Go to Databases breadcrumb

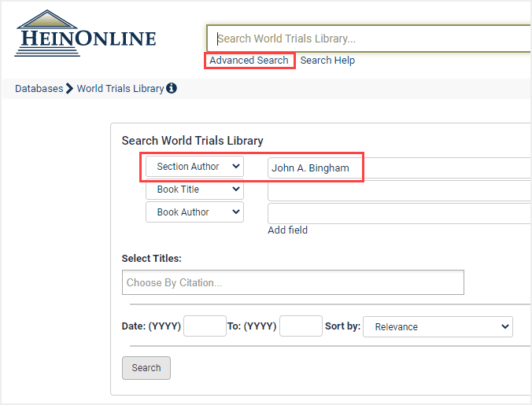click(39, 88)
